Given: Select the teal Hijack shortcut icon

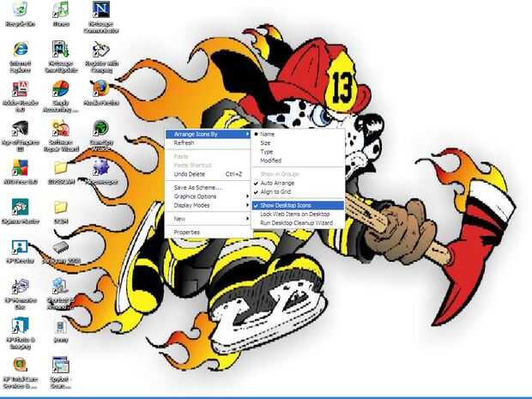Looking at the screenshot, I should (20, 207).
